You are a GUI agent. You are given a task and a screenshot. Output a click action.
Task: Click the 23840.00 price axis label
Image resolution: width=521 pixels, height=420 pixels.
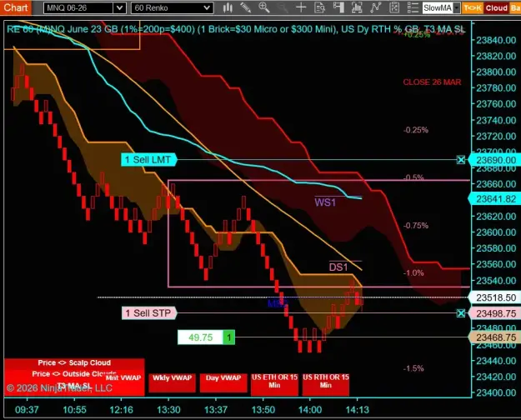(x=496, y=40)
